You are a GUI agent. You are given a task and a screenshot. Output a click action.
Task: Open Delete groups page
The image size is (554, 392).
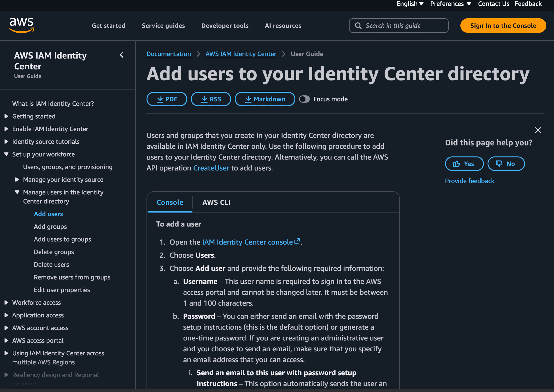pyautogui.click(x=54, y=252)
